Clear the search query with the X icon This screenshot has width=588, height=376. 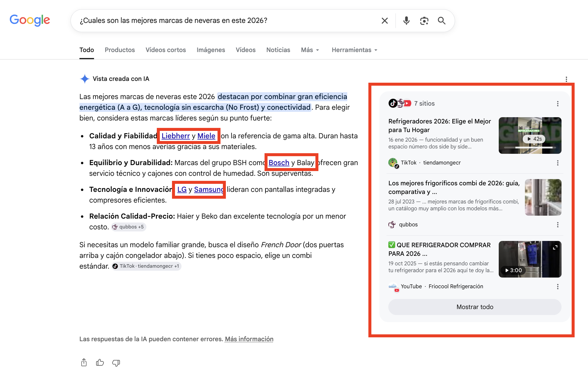click(x=384, y=21)
